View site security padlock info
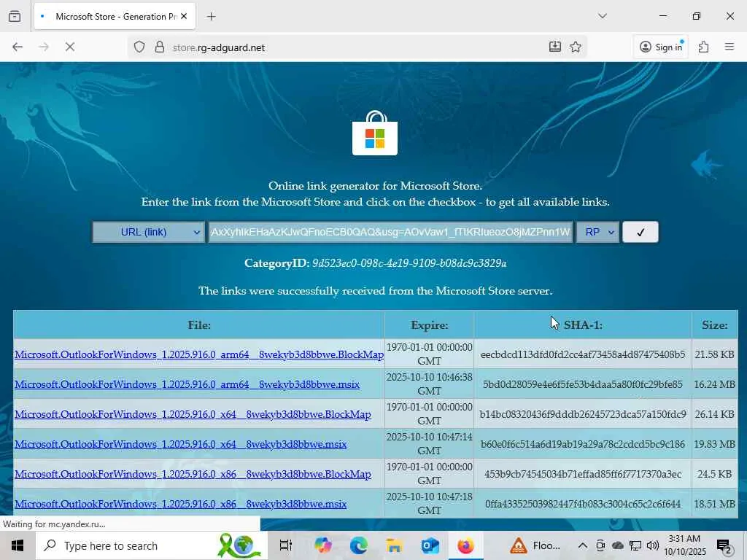This screenshot has height=560, width=747. 160,47
